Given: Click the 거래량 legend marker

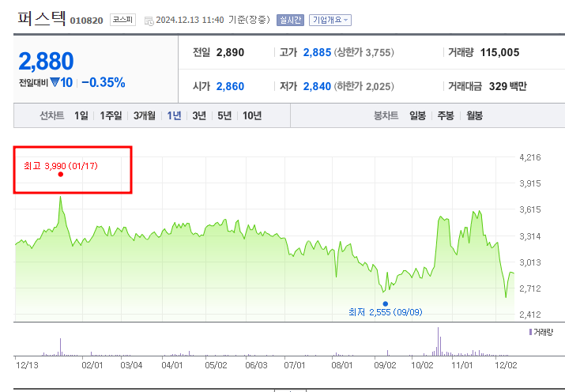Looking at the screenshot, I should 530,332.
